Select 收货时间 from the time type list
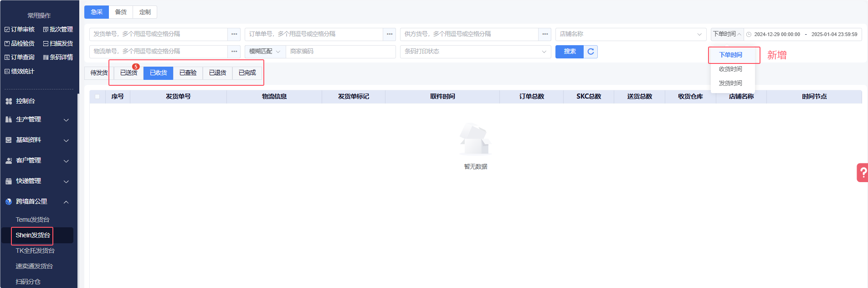The image size is (868, 288). tap(730, 69)
